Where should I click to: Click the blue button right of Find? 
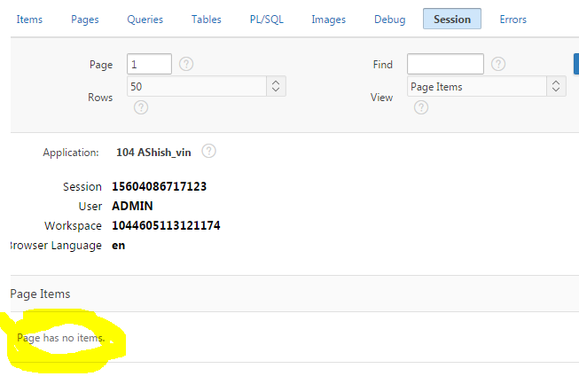point(575,64)
